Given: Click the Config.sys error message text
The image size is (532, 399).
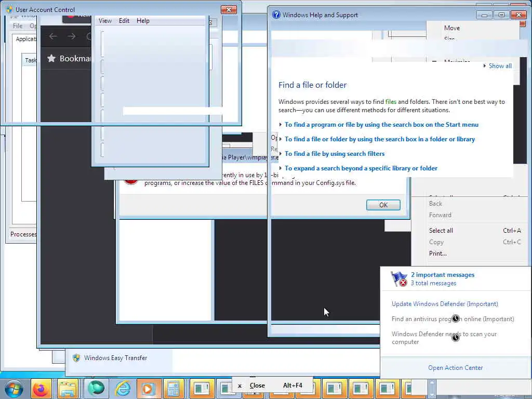Looking at the screenshot, I should [250, 183].
